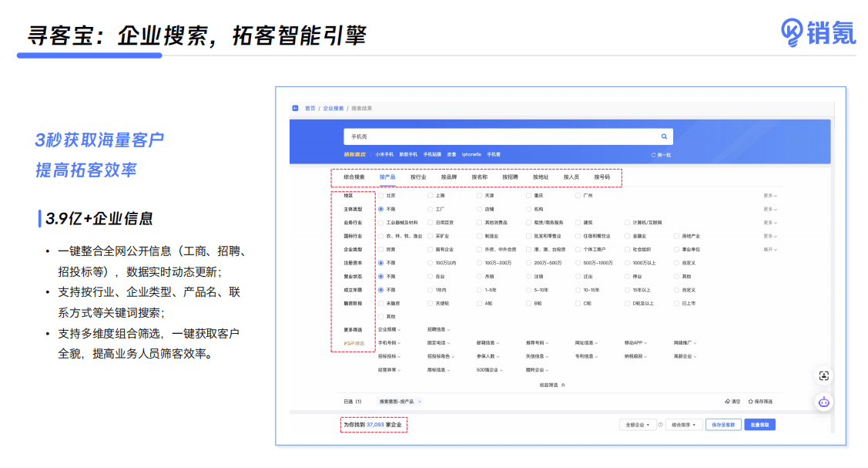Click the blue back icon beside 首页
Image resolution: width=868 pixels, height=468 pixels.
point(295,109)
